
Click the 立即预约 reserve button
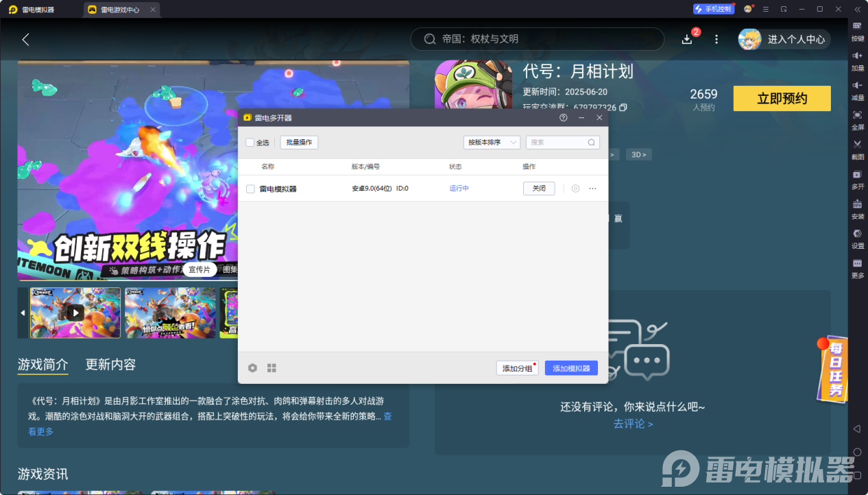point(782,99)
